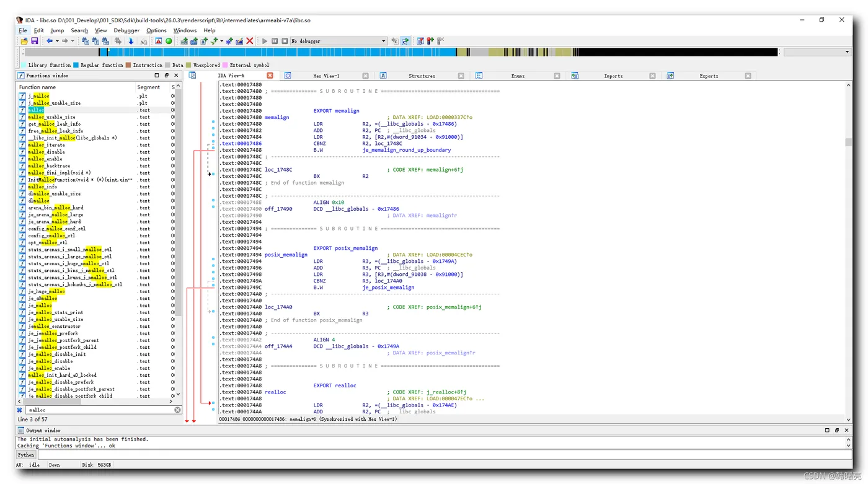868x484 pixels.
Task: Click the function icon beside je_huge_malloc
Action: click(22, 291)
